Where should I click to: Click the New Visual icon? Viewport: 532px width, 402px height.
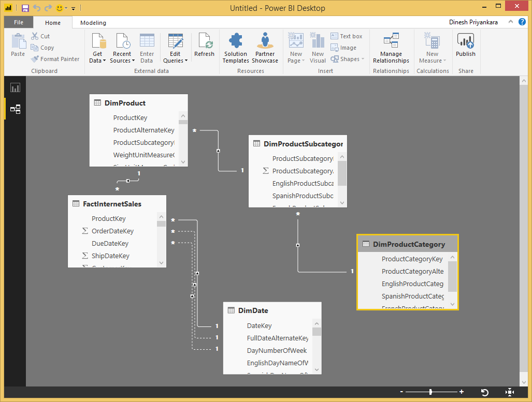point(318,41)
